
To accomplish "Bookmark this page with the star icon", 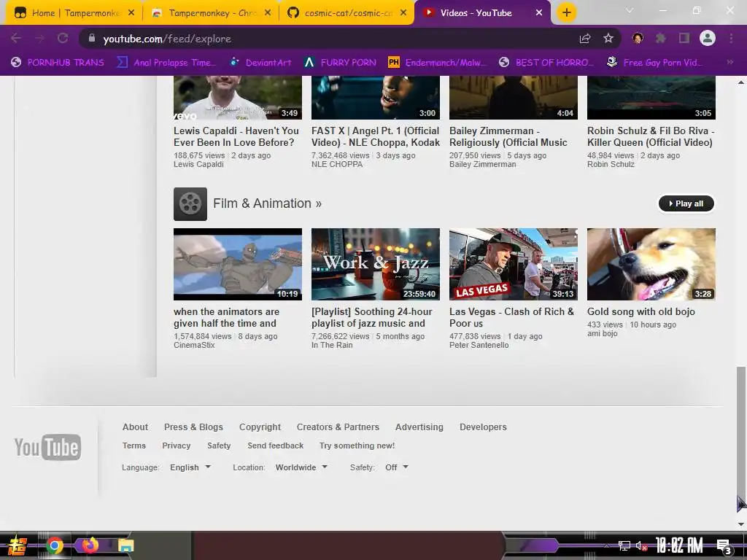I will point(608,39).
